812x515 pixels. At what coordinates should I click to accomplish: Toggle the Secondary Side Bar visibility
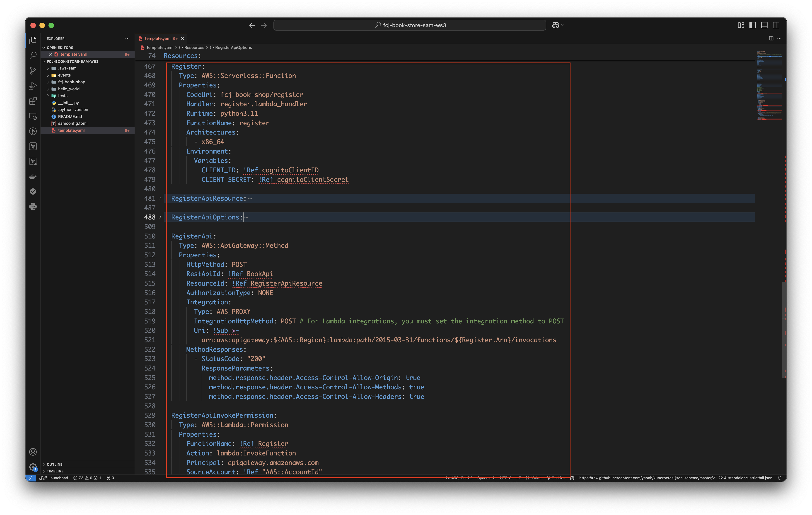click(x=776, y=25)
